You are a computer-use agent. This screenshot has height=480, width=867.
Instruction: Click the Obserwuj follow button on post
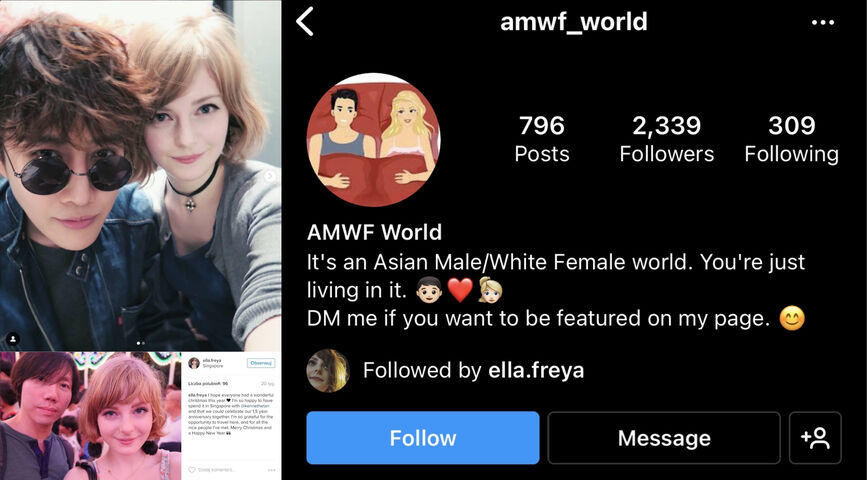point(261,363)
